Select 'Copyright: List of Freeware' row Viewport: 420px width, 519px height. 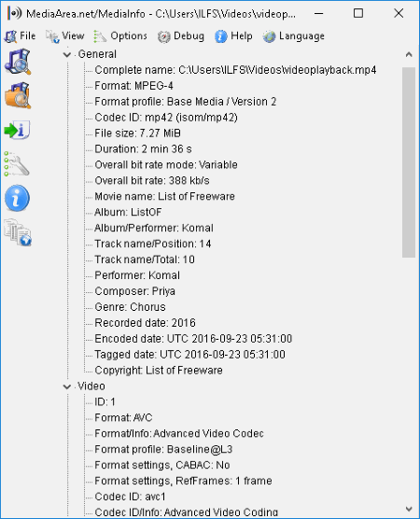tap(159, 370)
